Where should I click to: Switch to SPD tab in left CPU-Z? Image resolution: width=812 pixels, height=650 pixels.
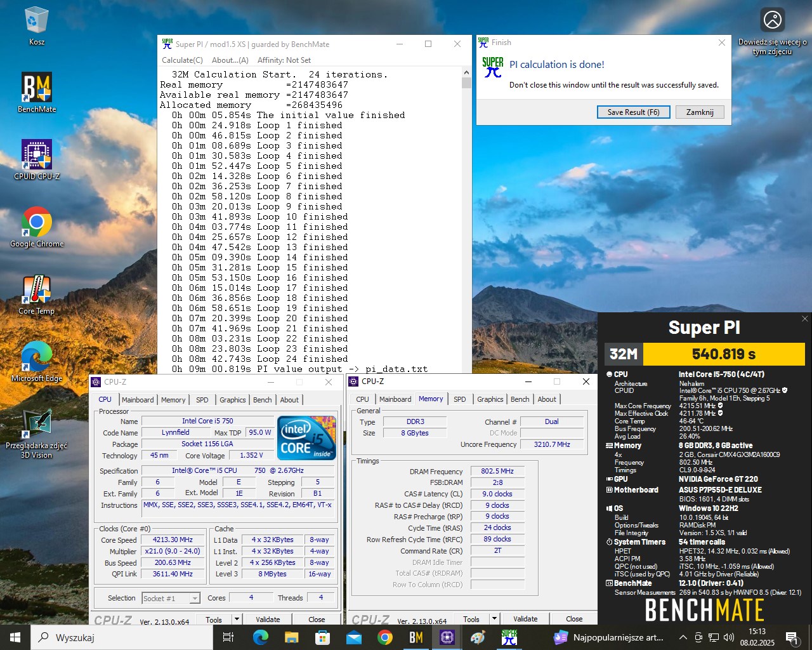click(202, 400)
